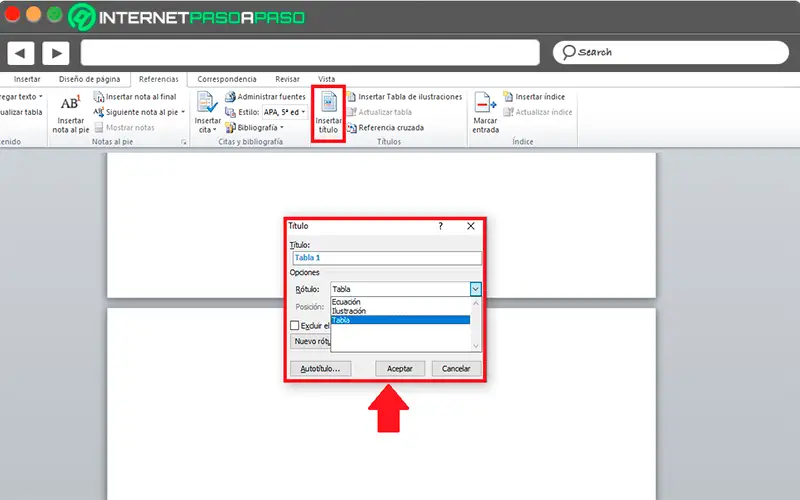The image size is (800, 500).
Task: Toggle the Excluir checkbox in Título dialog
Action: coord(294,326)
